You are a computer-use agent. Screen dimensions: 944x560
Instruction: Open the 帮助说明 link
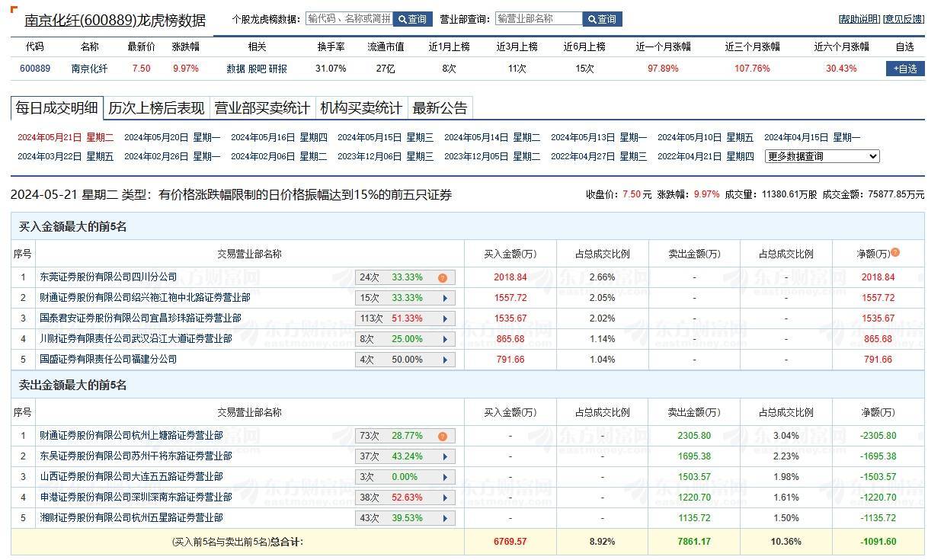click(x=859, y=19)
